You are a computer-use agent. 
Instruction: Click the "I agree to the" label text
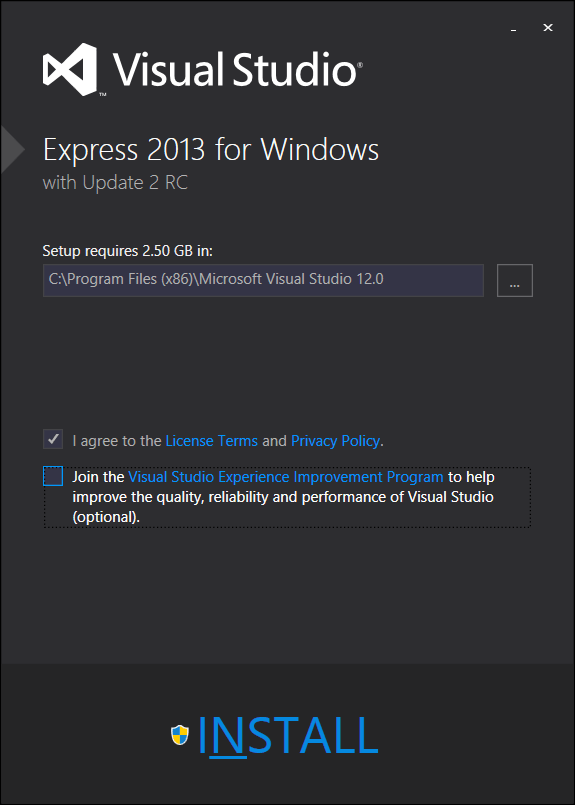117,441
